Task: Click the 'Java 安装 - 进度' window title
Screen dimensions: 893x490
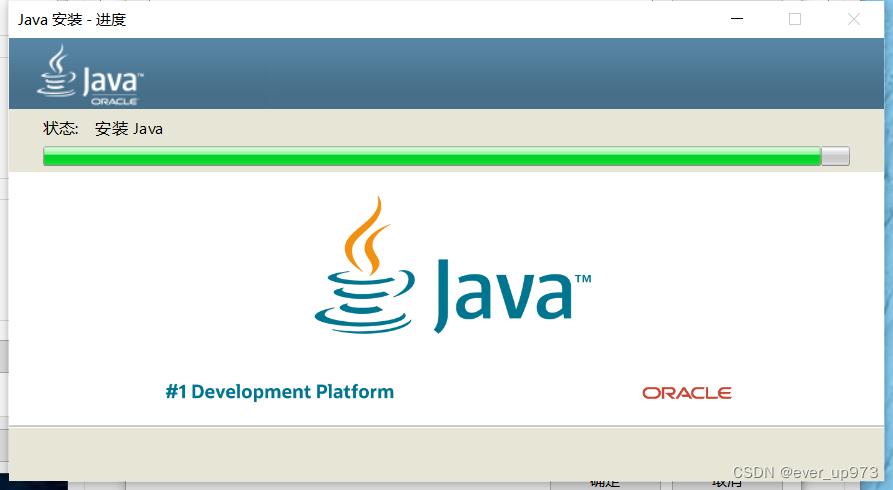Action: (72, 20)
